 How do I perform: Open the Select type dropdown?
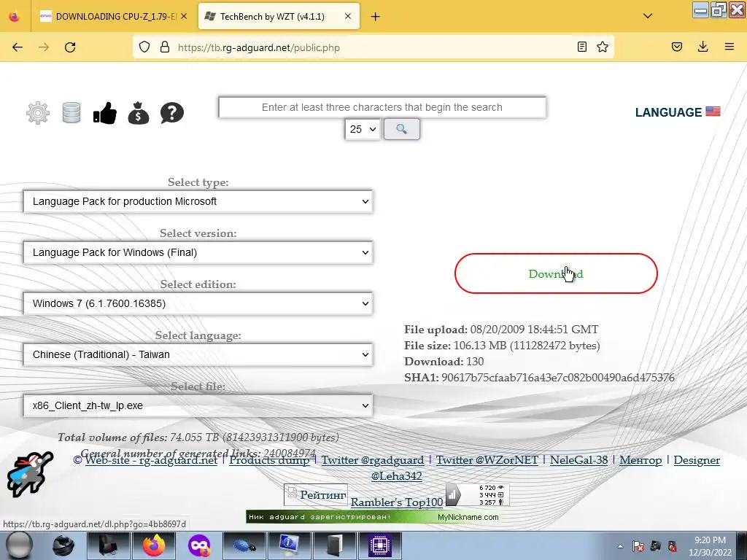tap(198, 201)
